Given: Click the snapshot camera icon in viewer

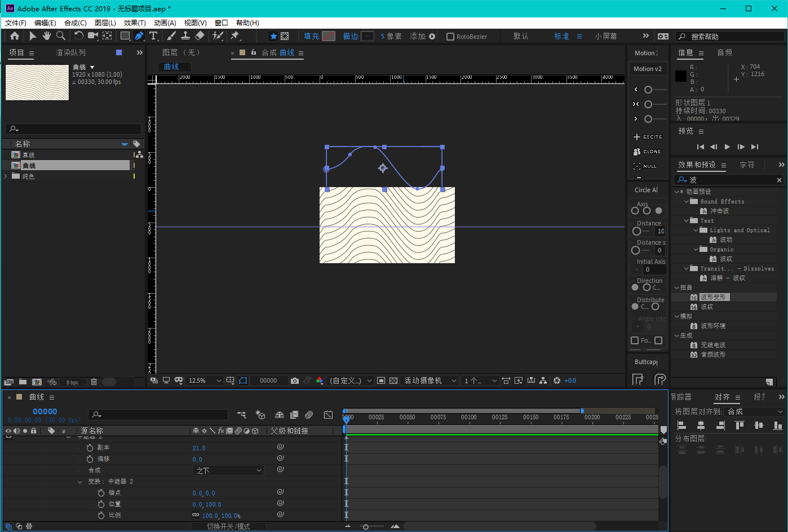Looking at the screenshot, I should pyautogui.click(x=294, y=381).
